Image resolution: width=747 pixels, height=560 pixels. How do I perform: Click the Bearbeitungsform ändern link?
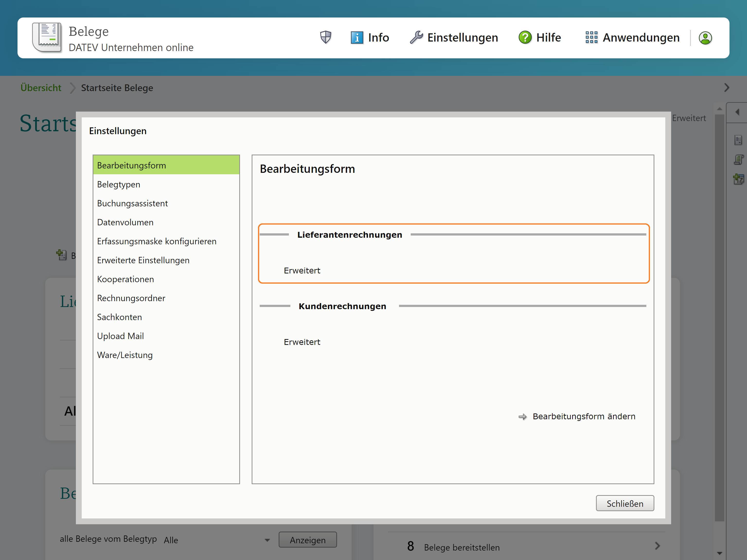pos(584,416)
